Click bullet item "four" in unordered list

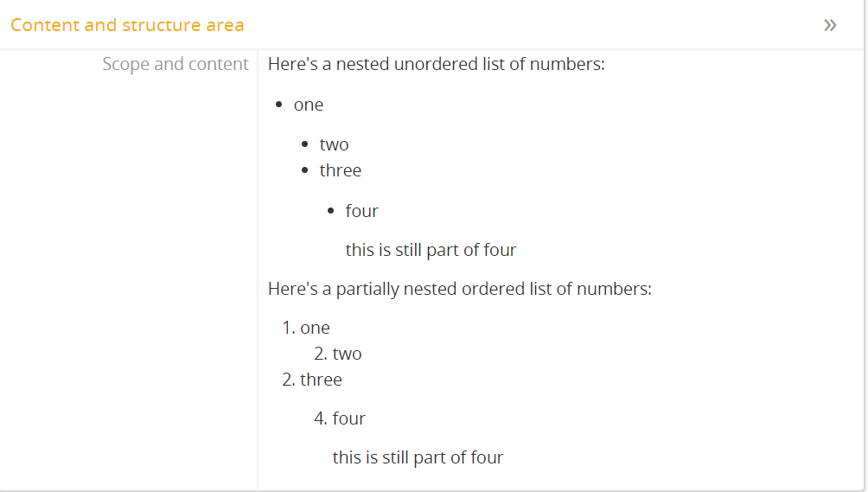(361, 211)
